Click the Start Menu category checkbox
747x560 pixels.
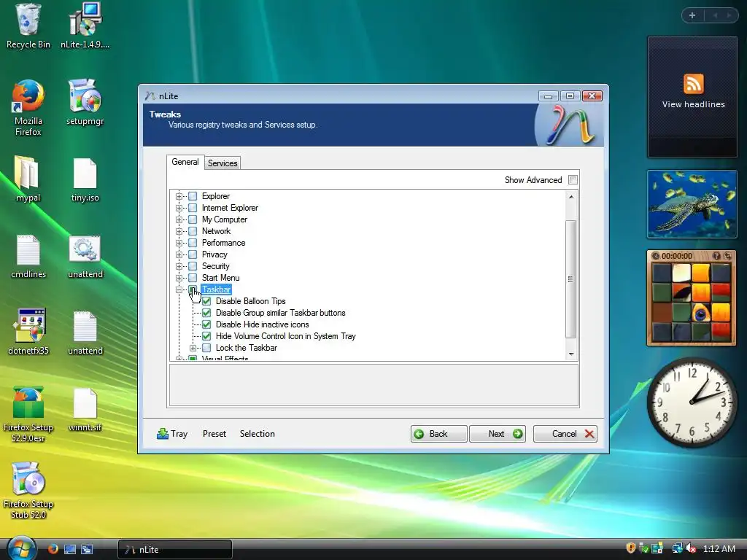193,278
